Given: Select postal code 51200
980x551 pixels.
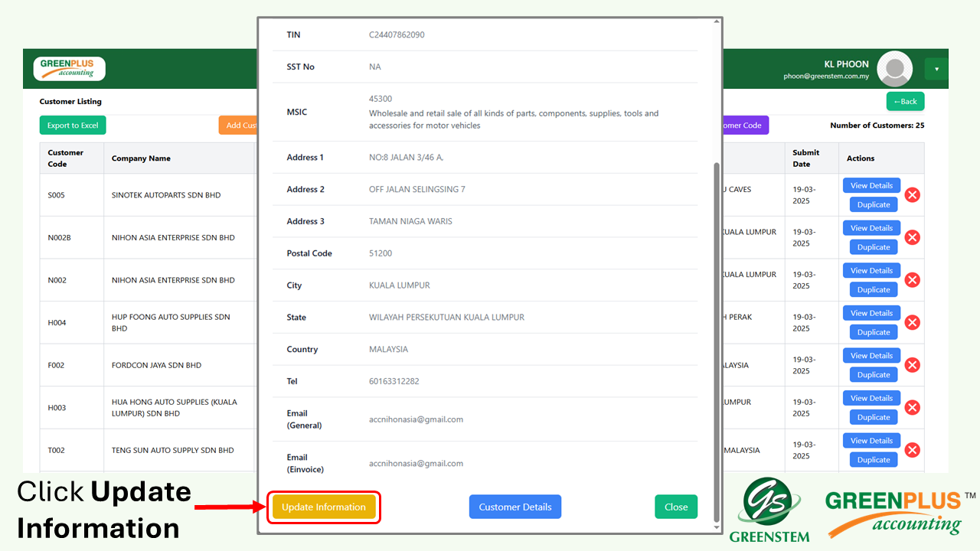Looking at the screenshot, I should (x=381, y=253).
